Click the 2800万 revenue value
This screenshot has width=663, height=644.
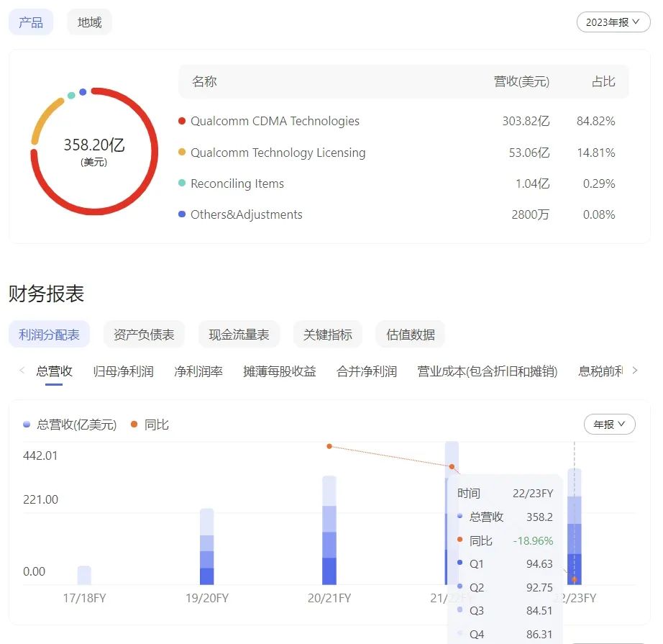click(530, 214)
